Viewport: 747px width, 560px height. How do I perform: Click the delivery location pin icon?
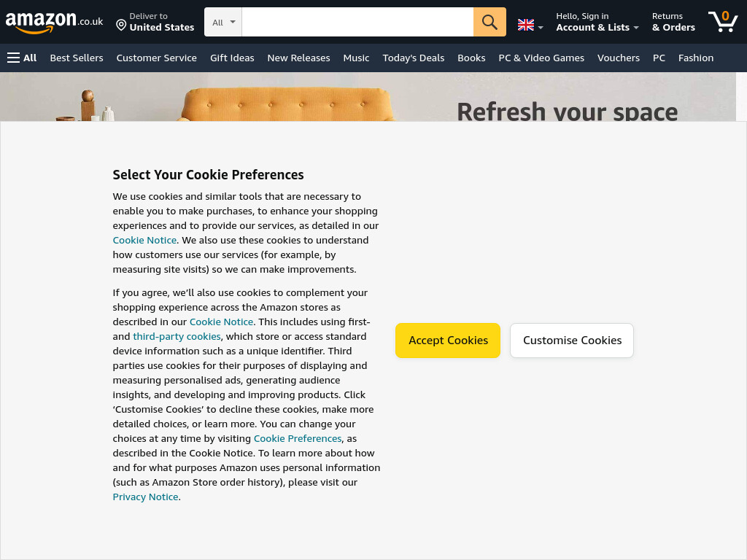point(121,25)
